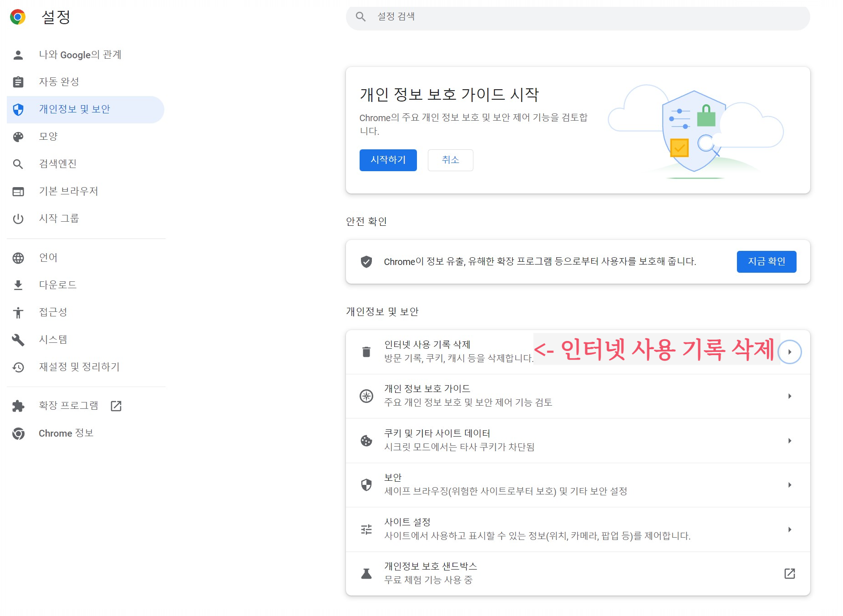Click the person icon for 나와 Google의 관계

point(18,55)
